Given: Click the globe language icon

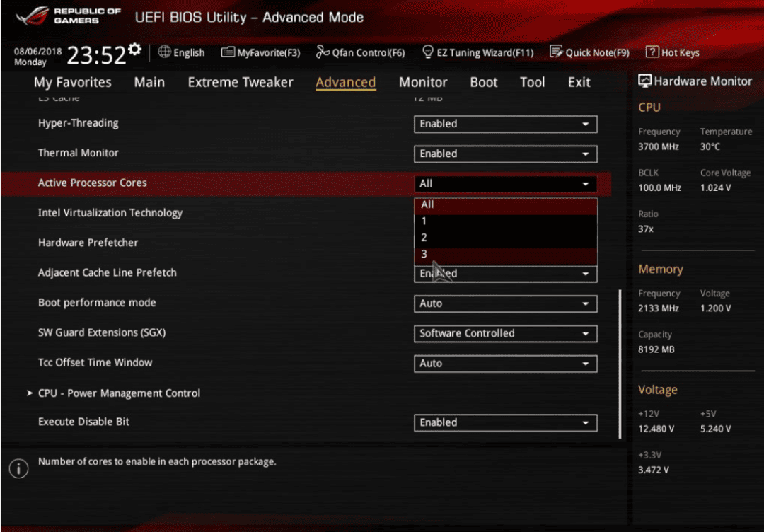Looking at the screenshot, I should 165,52.
